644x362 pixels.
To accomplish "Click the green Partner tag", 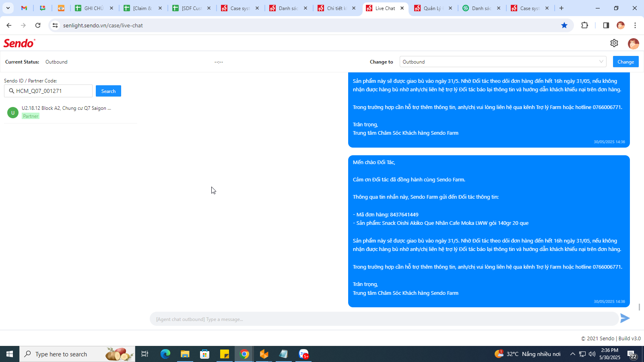I will 31,116.
